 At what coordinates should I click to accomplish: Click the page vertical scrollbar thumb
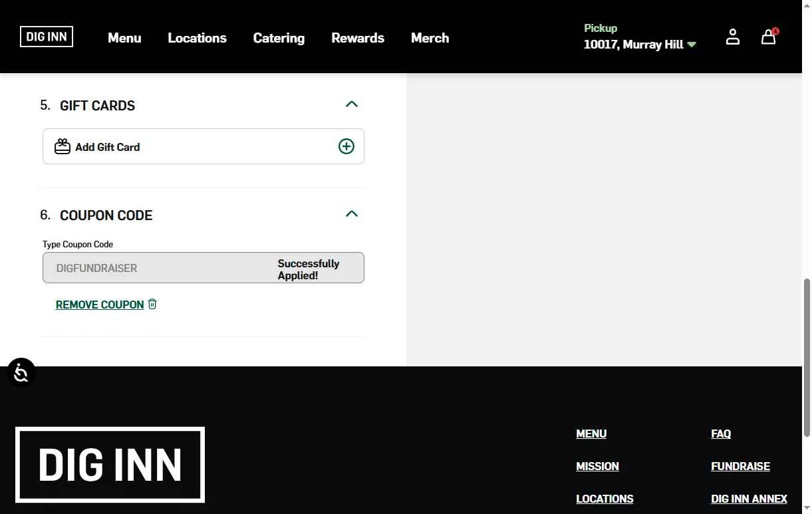click(807, 358)
